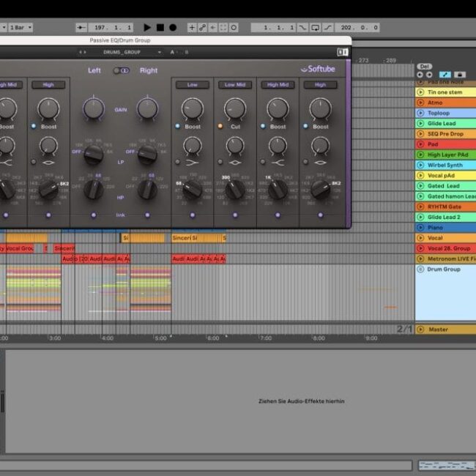Click the plugin window resize icon
The height and width of the screenshot is (476, 476).
(x=342, y=52)
